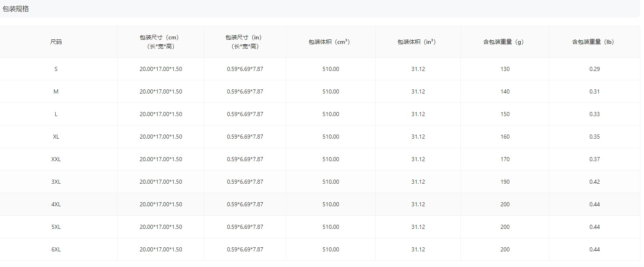
Task: Select the 包装尺寸 (in) column header
Action: point(245,42)
